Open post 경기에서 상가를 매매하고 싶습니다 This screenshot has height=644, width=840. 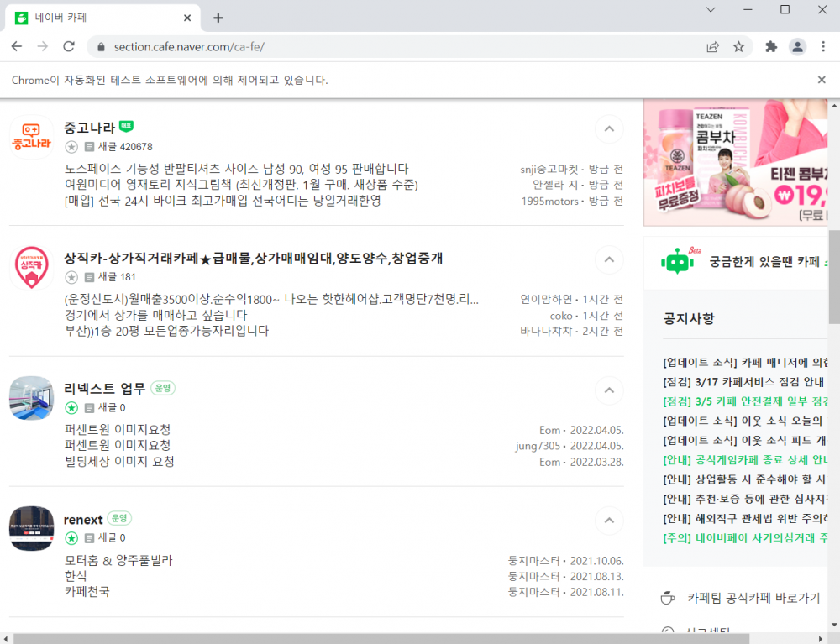click(x=156, y=316)
